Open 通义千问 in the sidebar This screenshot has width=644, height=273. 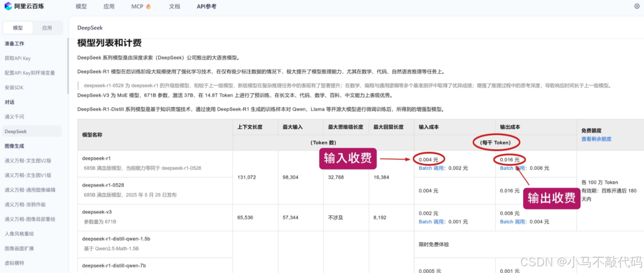coord(14,117)
